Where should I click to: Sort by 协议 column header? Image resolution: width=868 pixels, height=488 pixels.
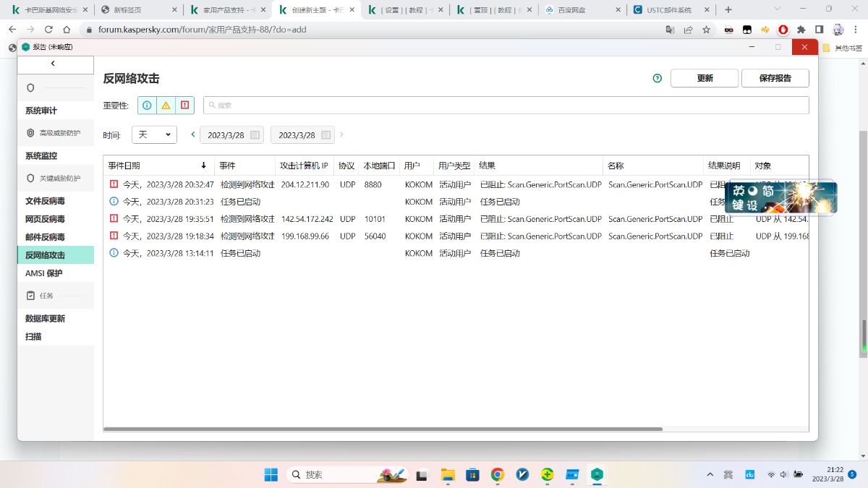(x=346, y=166)
